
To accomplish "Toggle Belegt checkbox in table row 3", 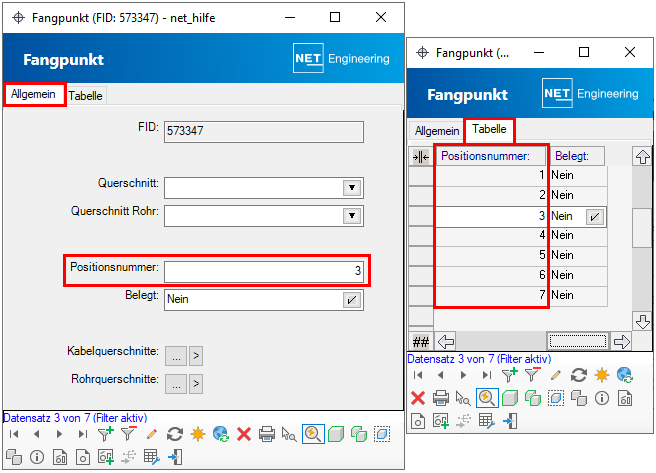I will tap(594, 216).
